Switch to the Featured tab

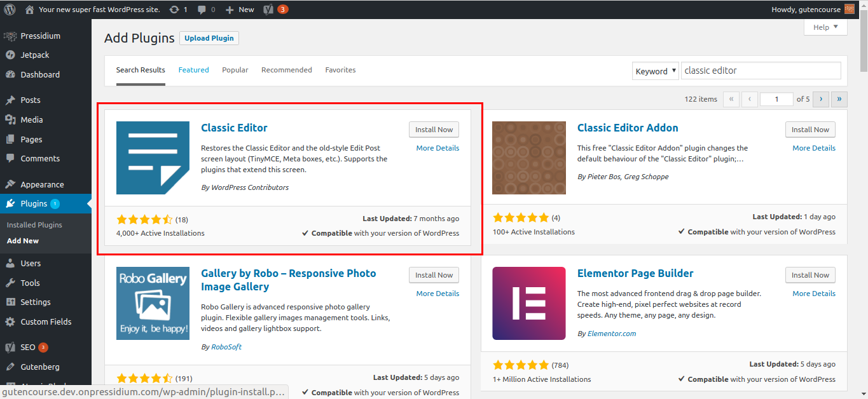(x=193, y=70)
